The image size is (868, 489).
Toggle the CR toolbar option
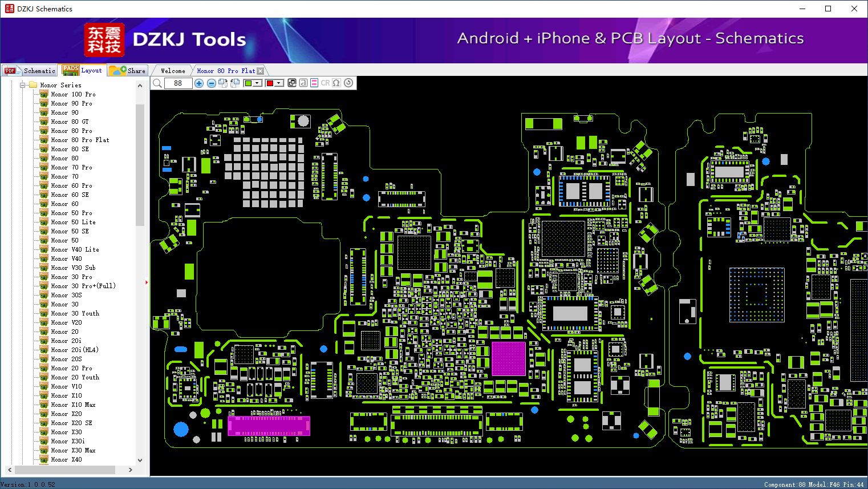point(325,83)
